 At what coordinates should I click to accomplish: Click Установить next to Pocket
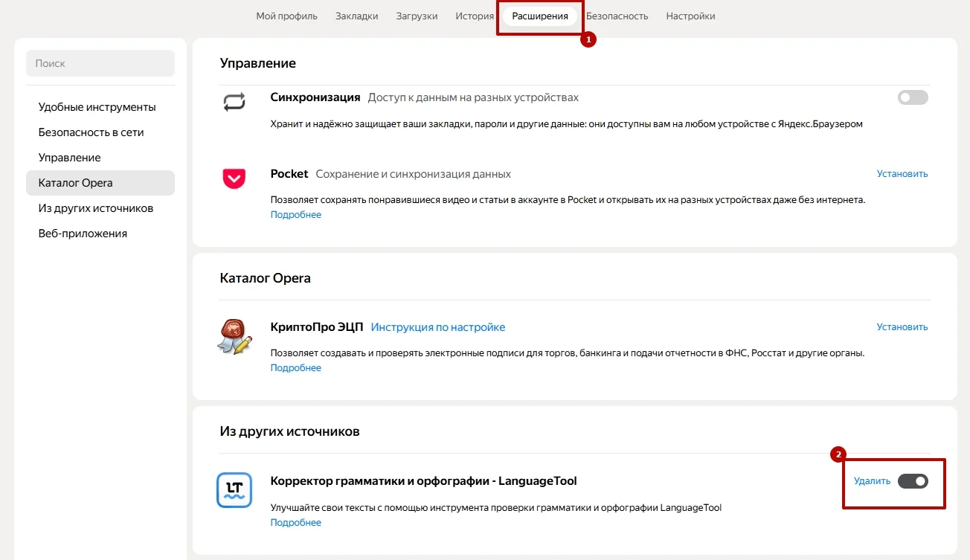[x=902, y=174]
